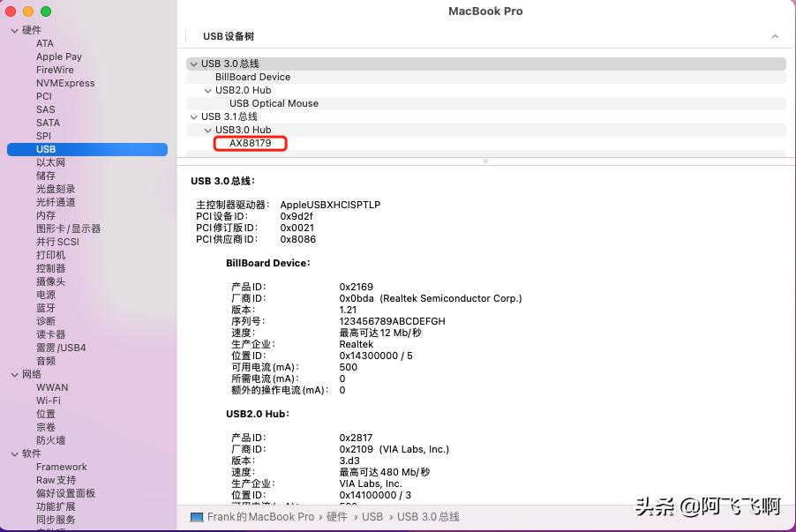The height and width of the screenshot is (532, 796).
Task: Open 雷雳/USB4 in the sidebar
Action: [61, 348]
